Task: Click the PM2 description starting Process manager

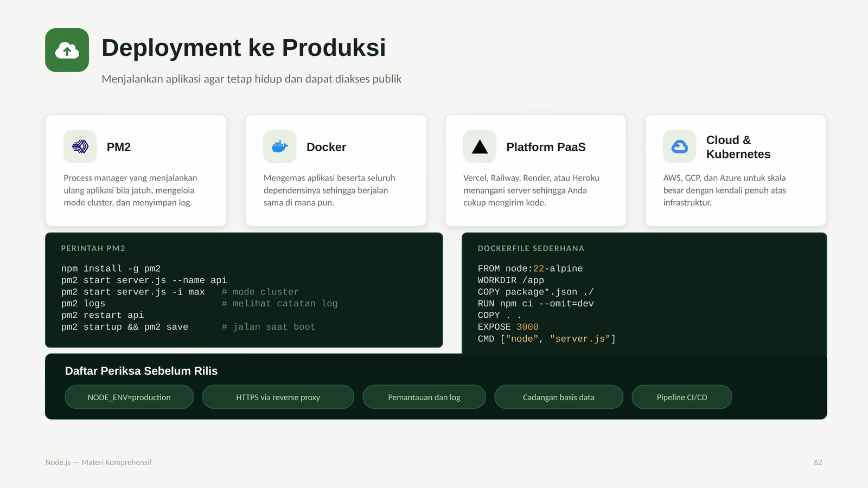Action: point(130,190)
